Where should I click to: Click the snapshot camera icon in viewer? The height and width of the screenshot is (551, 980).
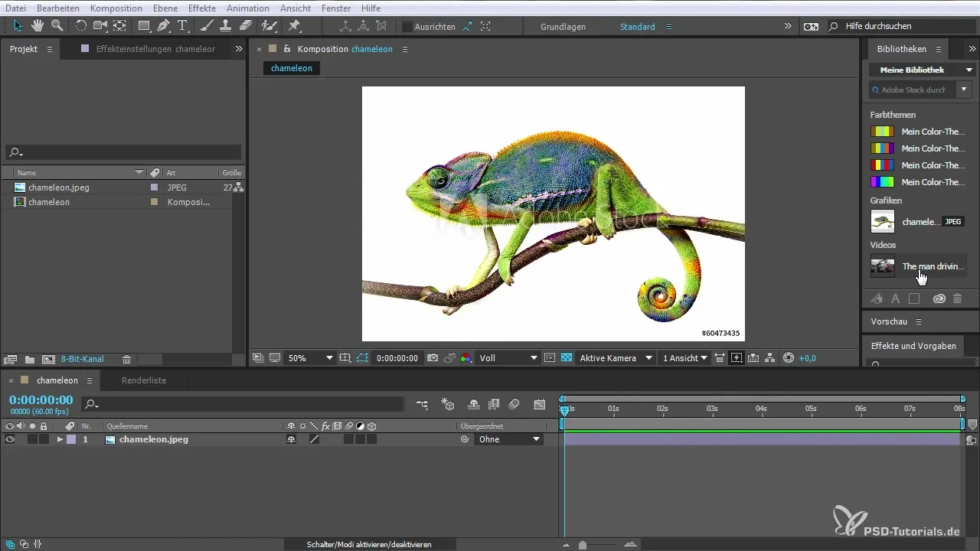coord(433,358)
